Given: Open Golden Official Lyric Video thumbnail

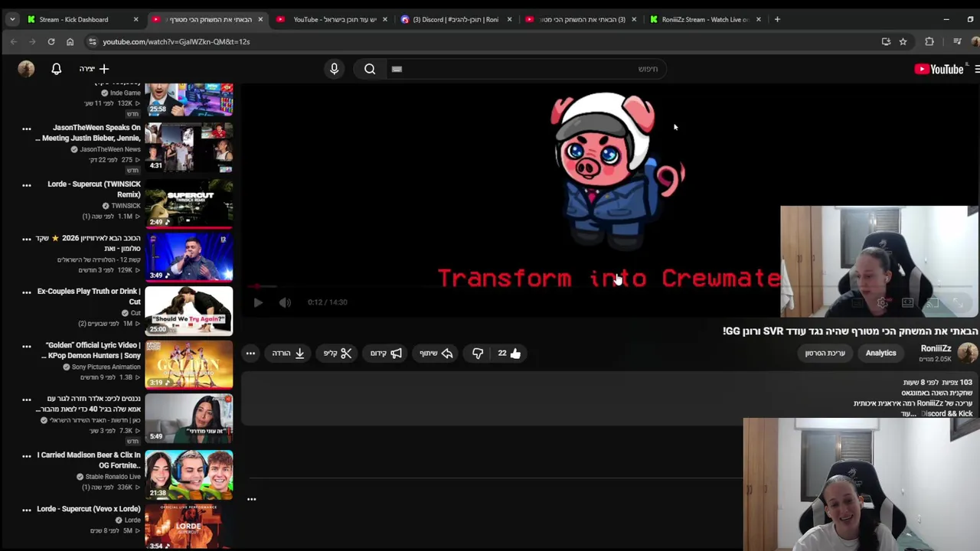Looking at the screenshot, I should [188, 365].
